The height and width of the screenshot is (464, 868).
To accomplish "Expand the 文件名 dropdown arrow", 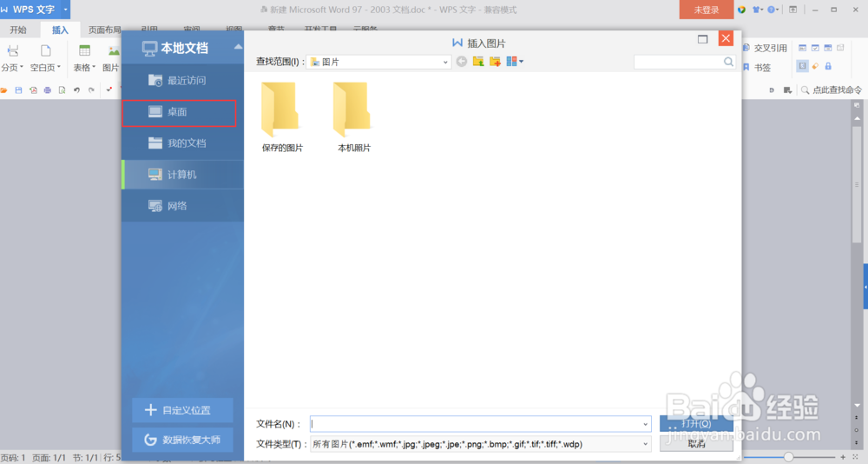I will 645,424.
